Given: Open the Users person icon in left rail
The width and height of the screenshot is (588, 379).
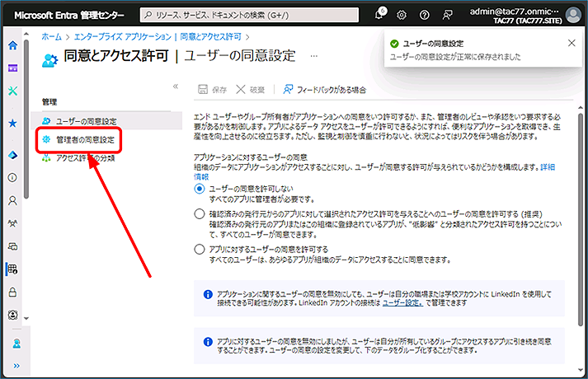Looking at the screenshot, I should [x=12, y=201].
